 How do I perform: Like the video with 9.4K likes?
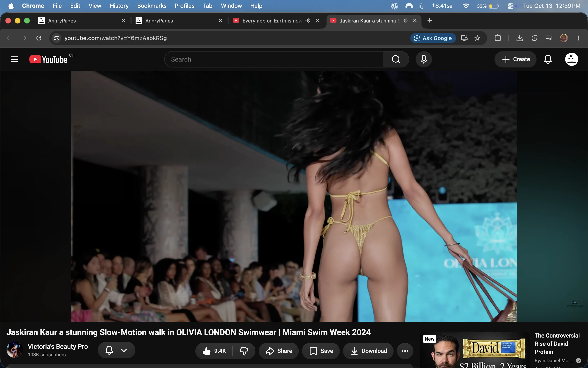(214, 351)
